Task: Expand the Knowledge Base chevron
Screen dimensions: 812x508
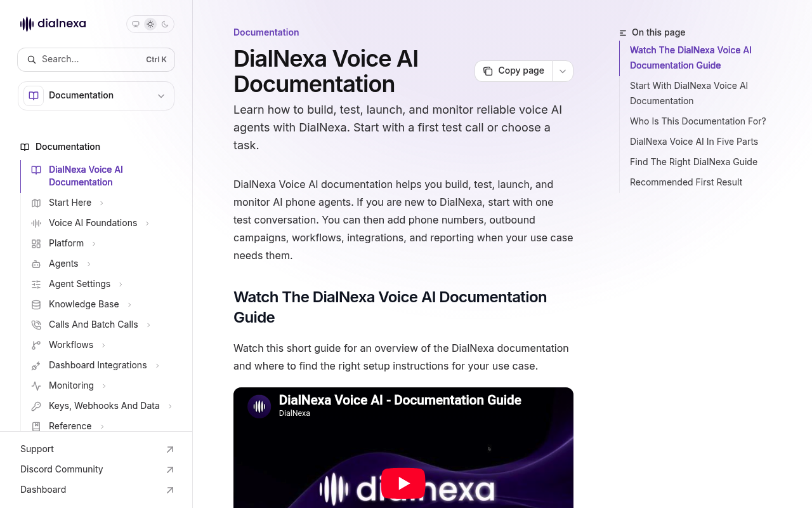Action: (129, 305)
